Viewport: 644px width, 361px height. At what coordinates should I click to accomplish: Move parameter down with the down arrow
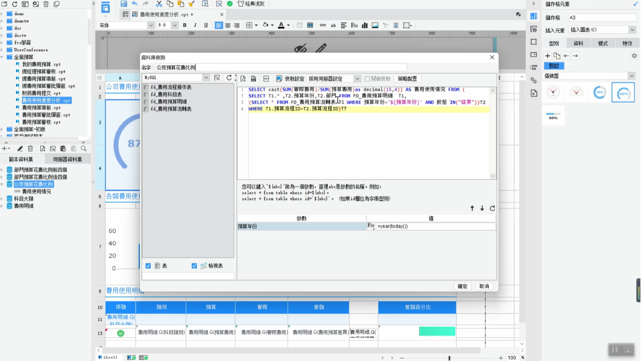pyautogui.click(x=482, y=208)
